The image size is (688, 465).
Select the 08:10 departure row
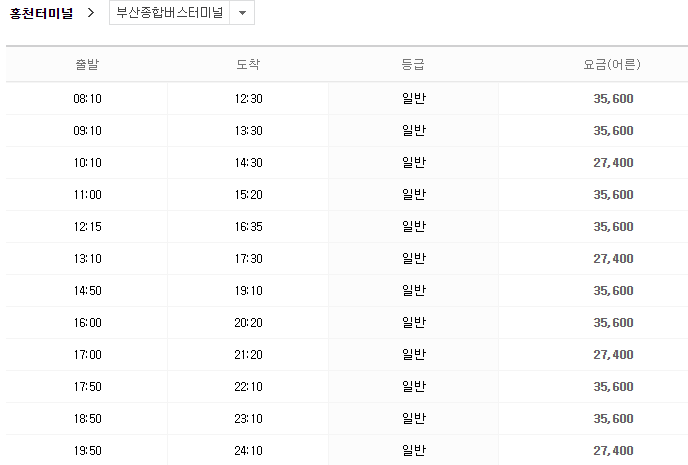tap(87, 99)
